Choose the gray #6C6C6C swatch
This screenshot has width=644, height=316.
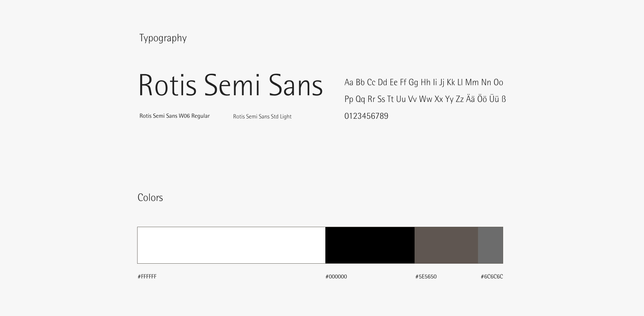tap(490, 245)
